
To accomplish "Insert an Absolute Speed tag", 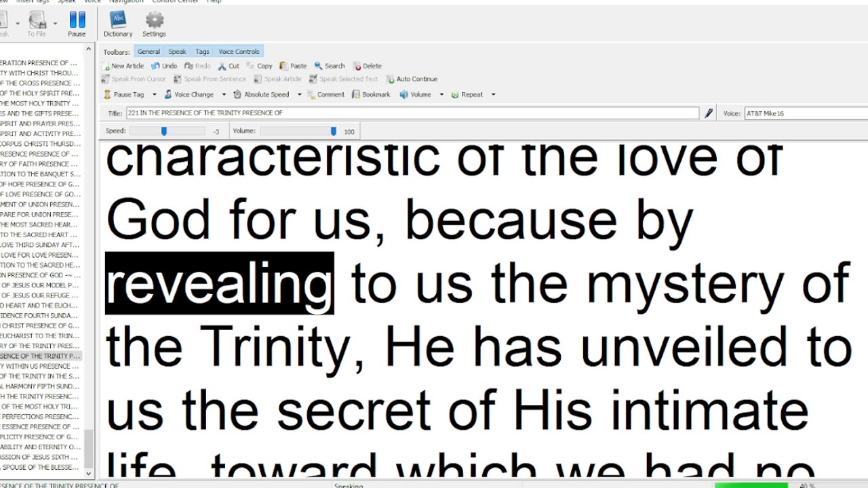I will coord(261,95).
